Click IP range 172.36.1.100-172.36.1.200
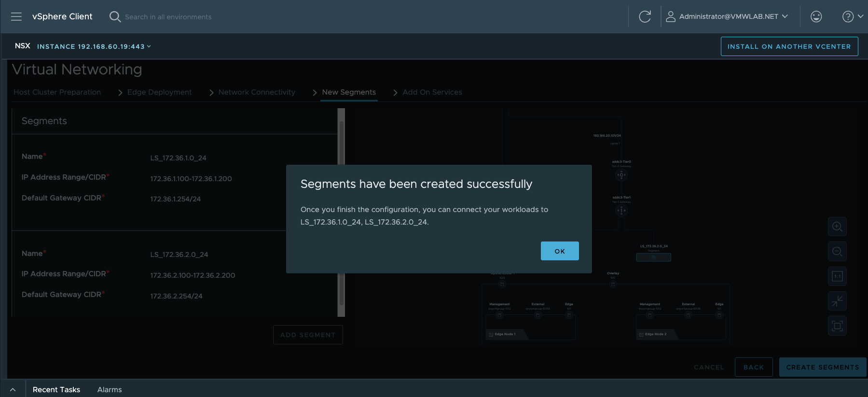 click(x=191, y=179)
